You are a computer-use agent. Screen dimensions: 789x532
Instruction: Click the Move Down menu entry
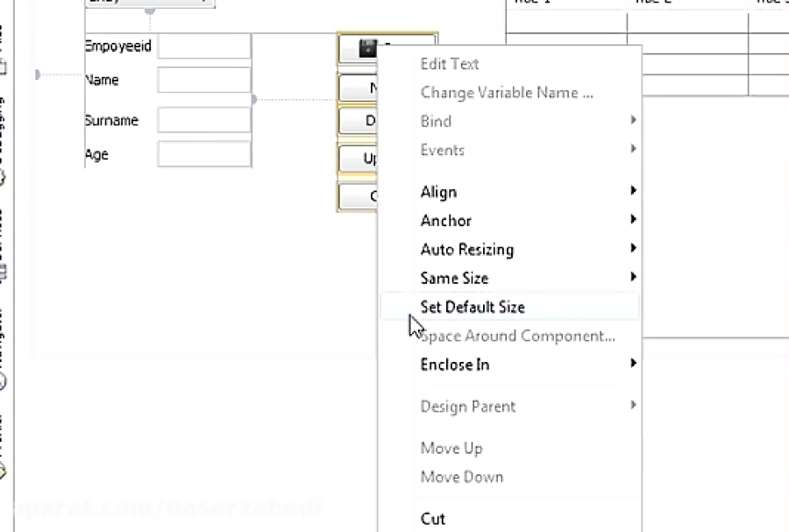pos(462,477)
